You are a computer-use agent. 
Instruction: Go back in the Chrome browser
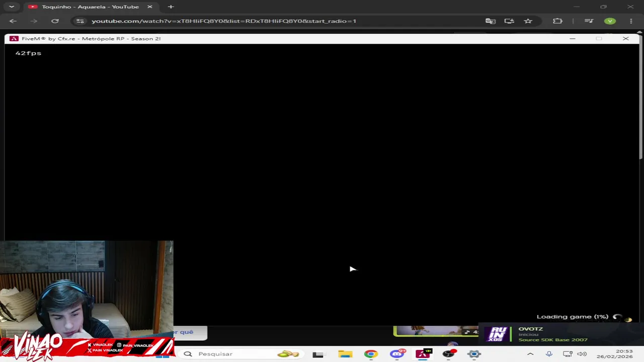point(13,21)
